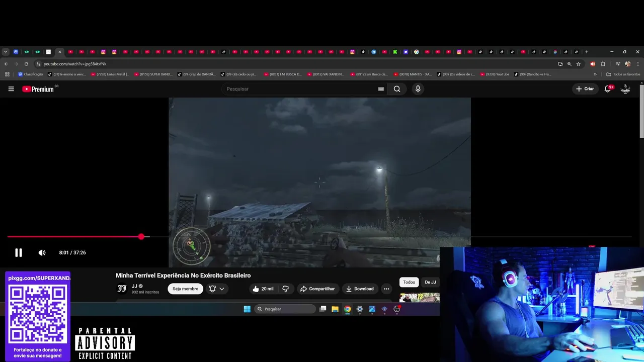Open the Chrome three-dot menu
The width and height of the screenshot is (644, 362).
pos(637,64)
